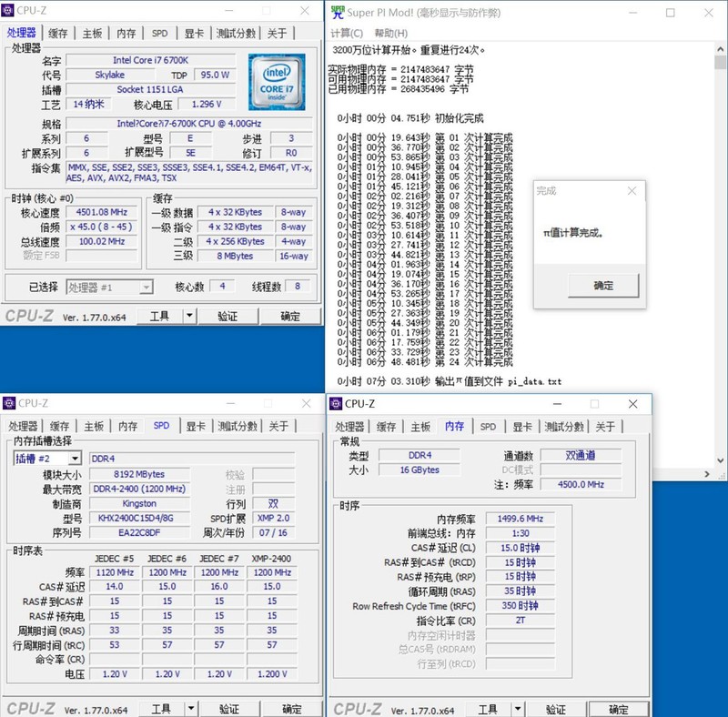Open 处理器 tab in bottom-left SPD window
Viewport: 728px width, 717px height.
click(23, 427)
